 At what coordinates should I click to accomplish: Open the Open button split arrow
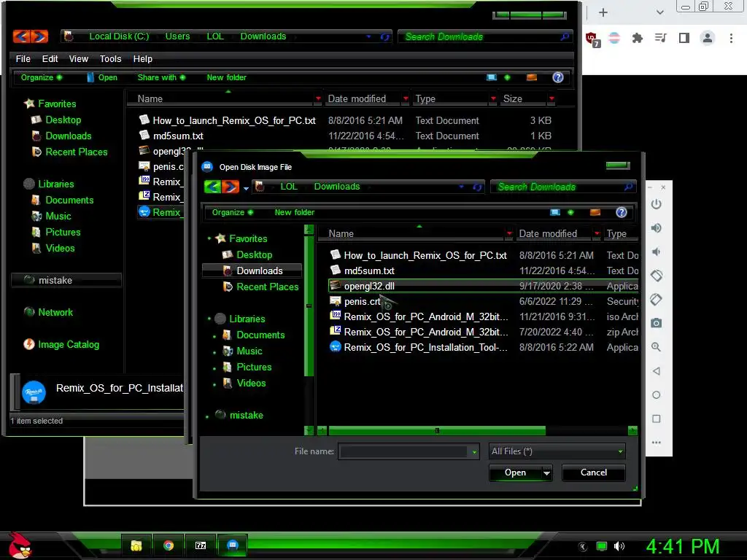coord(546,472)
